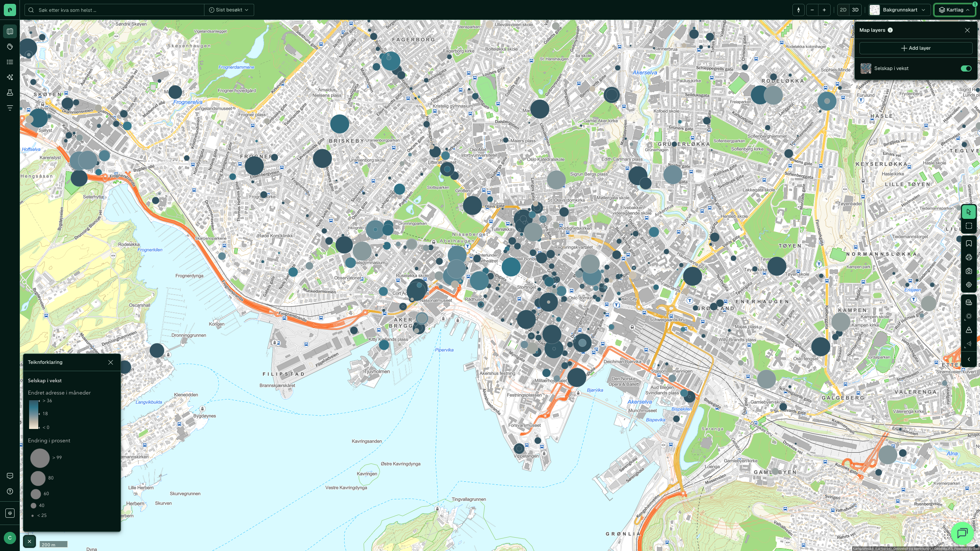Zoom out with the minus button

[x=812, y=10]
